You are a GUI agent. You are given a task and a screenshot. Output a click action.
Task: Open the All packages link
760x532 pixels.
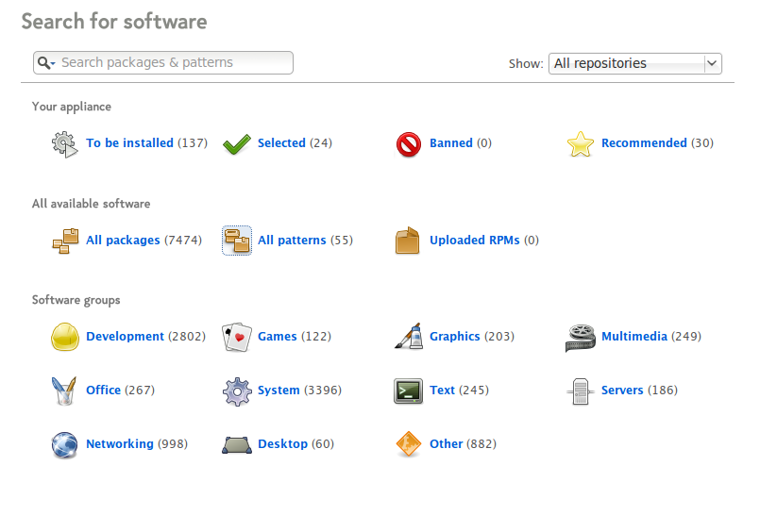[x=123, y=241]
